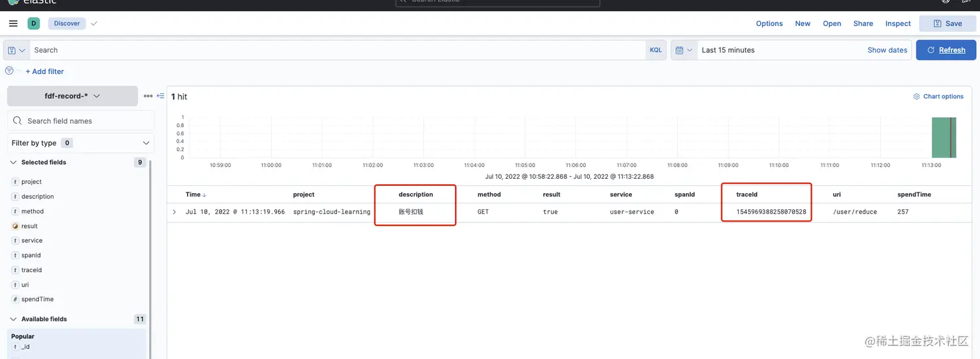Click text-type icon next to traceId field
980x359 pixels.
pyautogui.click(x=16, y=270)
